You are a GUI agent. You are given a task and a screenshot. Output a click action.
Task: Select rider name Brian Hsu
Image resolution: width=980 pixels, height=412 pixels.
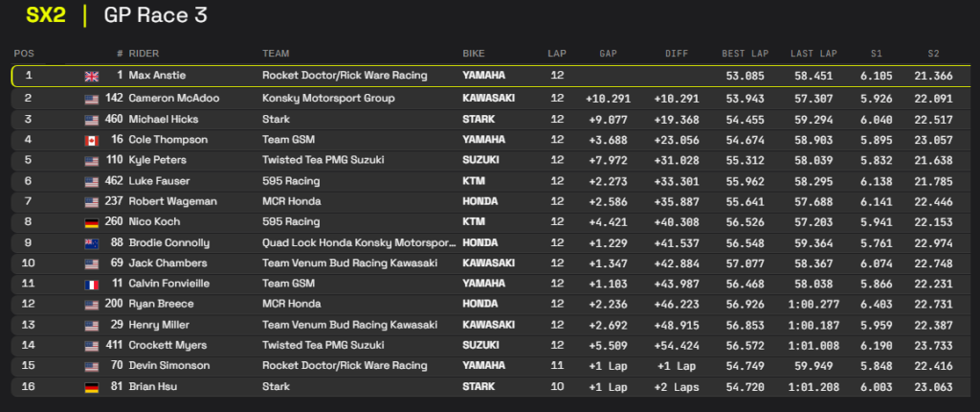click(x=152, y=387)
